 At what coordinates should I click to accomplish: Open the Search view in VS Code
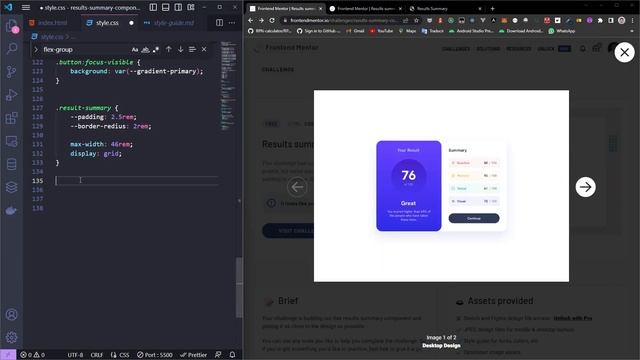11,49
